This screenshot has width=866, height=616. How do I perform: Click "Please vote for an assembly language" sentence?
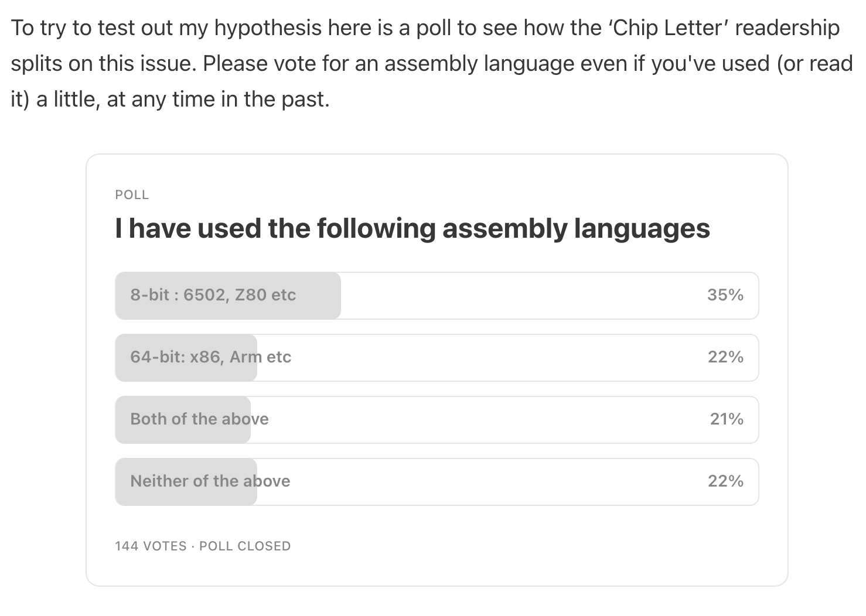tap(389, 64)
